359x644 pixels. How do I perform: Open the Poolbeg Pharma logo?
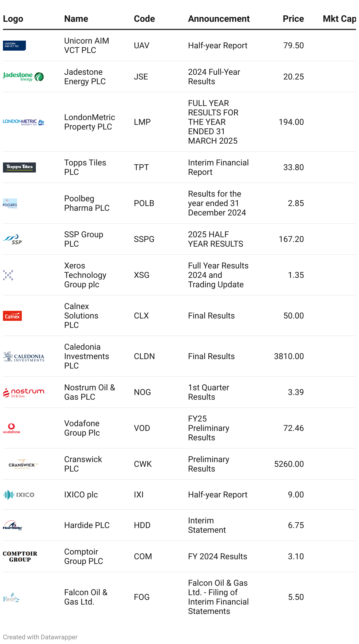(10, 203)
